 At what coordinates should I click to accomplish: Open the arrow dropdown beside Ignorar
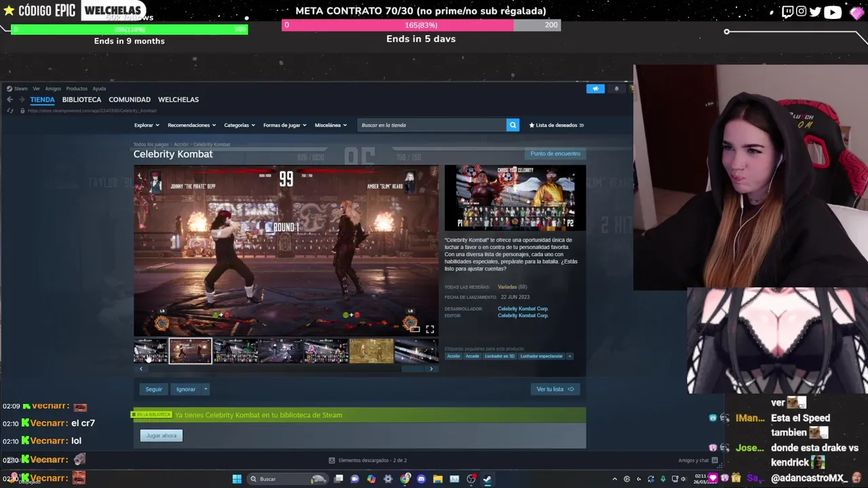205,389
